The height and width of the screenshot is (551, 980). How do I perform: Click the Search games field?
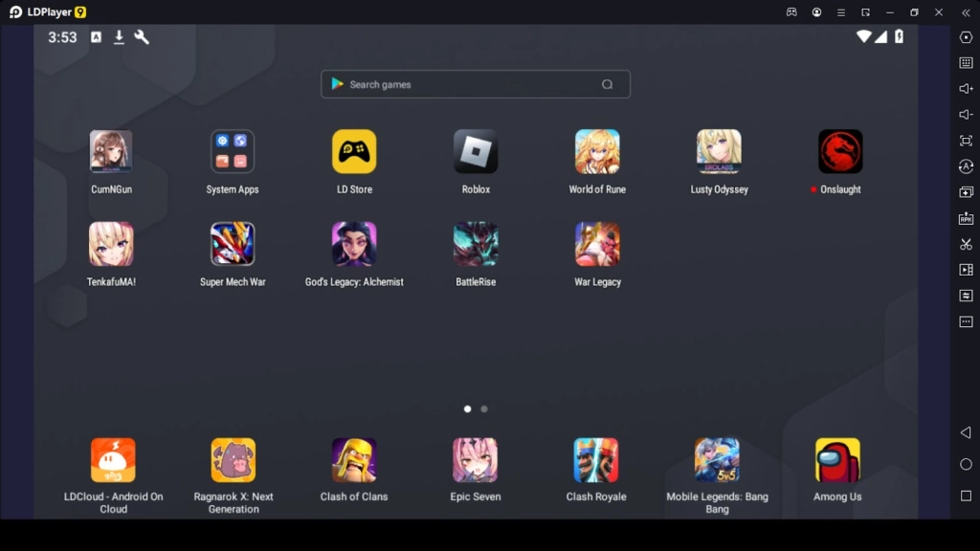[476, 84]
